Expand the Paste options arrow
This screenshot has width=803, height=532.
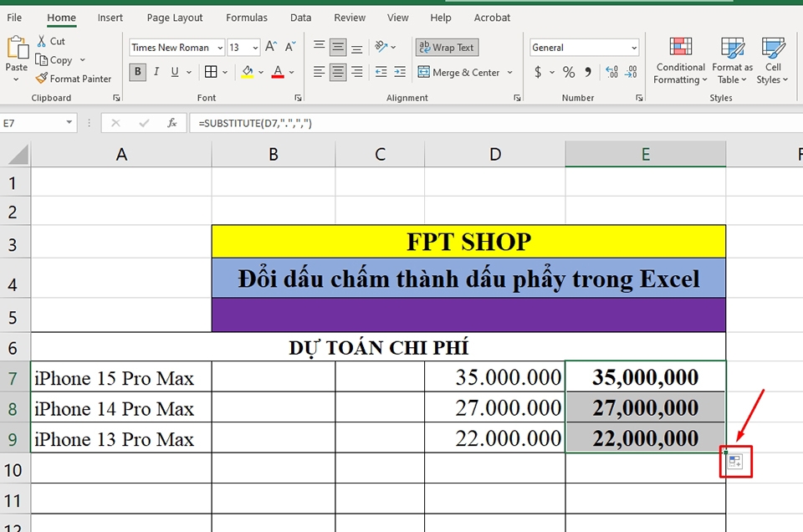(x=16, y=79)
